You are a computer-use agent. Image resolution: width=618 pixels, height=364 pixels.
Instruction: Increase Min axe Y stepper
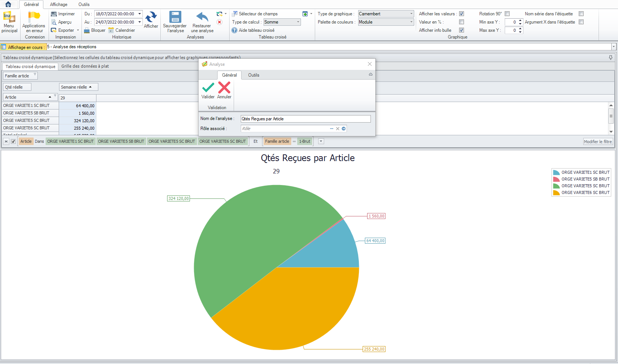520,20
